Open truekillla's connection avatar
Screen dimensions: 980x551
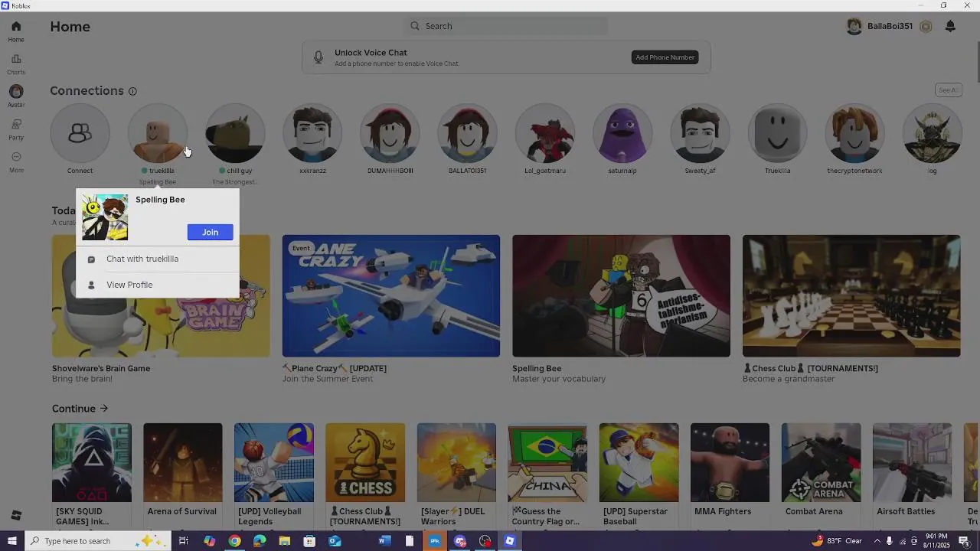coord(158,133)
